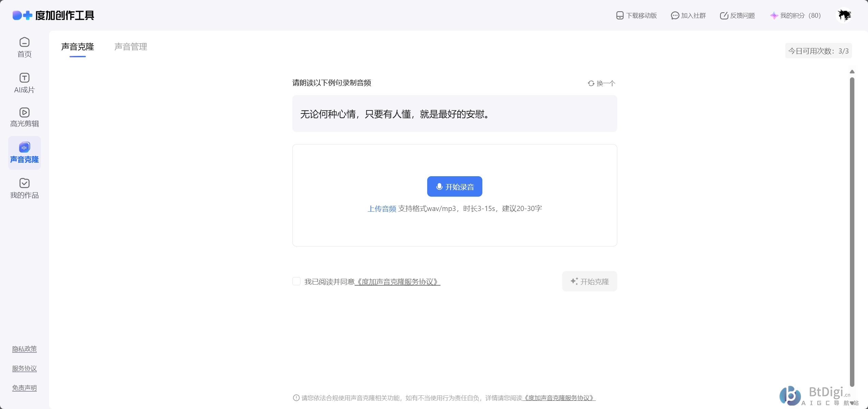Image resolution: width=868 pixels, height=409 pixels.
Task: Switch to the 声音管理 tab
Action: click(x=130, y=47)
